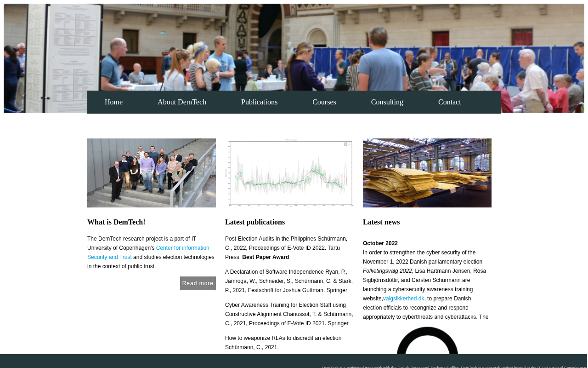
Task: Navigate to the Contact page
Action: click(x=450, y=102)
